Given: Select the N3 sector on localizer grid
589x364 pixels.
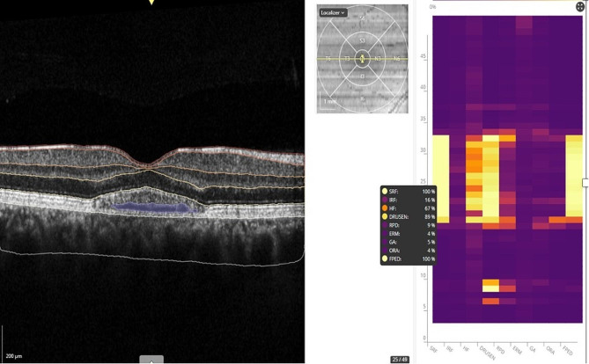Looking at the screenshot, I should pos(378,59).
